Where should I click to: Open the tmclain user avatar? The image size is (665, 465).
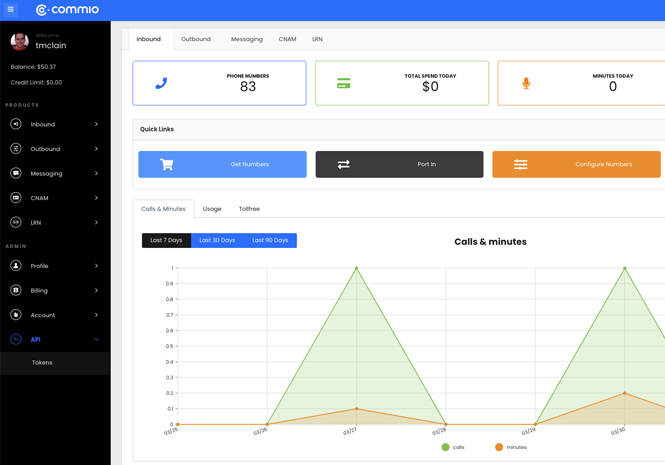[20, 42]
